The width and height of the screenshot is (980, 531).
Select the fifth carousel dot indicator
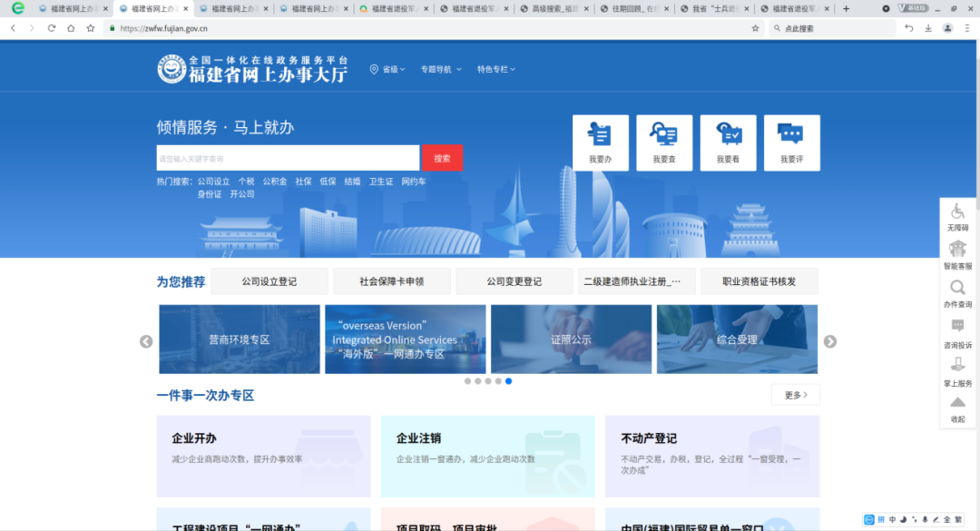(x=508, y=381)
